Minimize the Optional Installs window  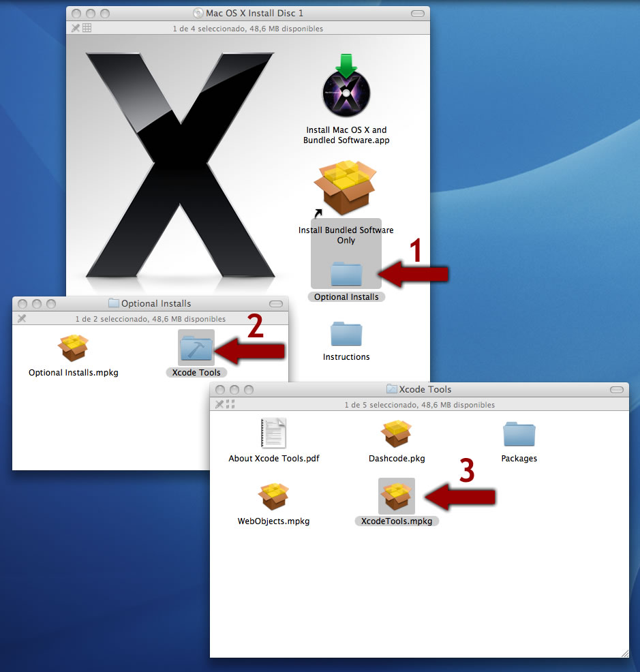tap(37, 304)
